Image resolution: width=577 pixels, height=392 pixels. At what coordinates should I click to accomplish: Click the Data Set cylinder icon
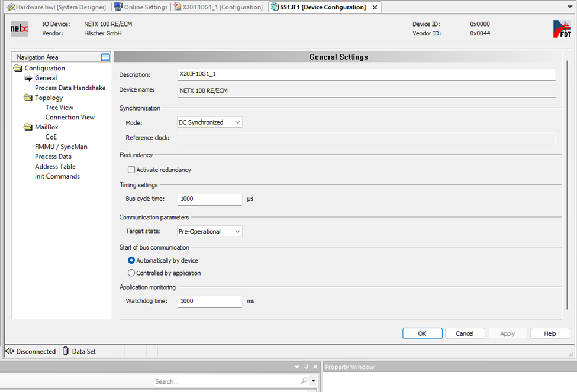(66, 351)
